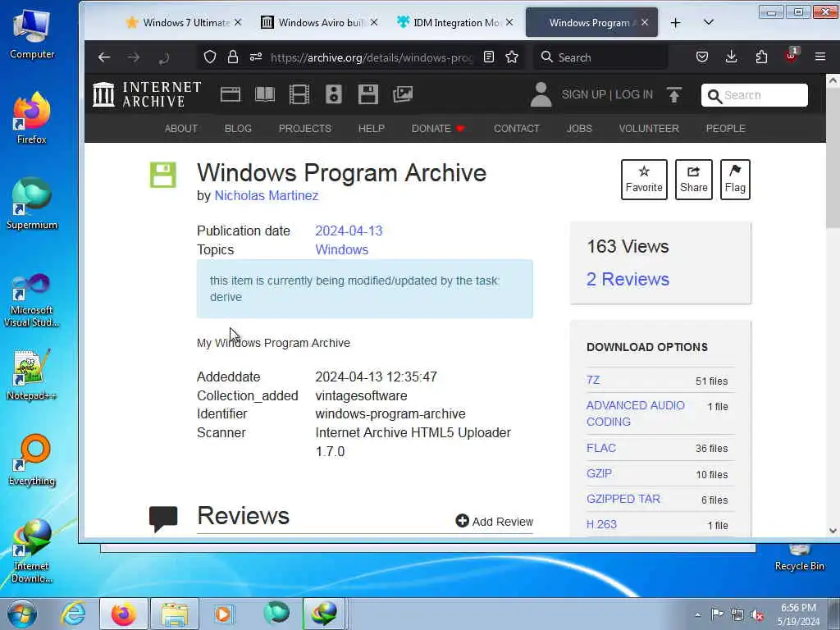Open Nicholas Martinez author link

pos(267,195)
